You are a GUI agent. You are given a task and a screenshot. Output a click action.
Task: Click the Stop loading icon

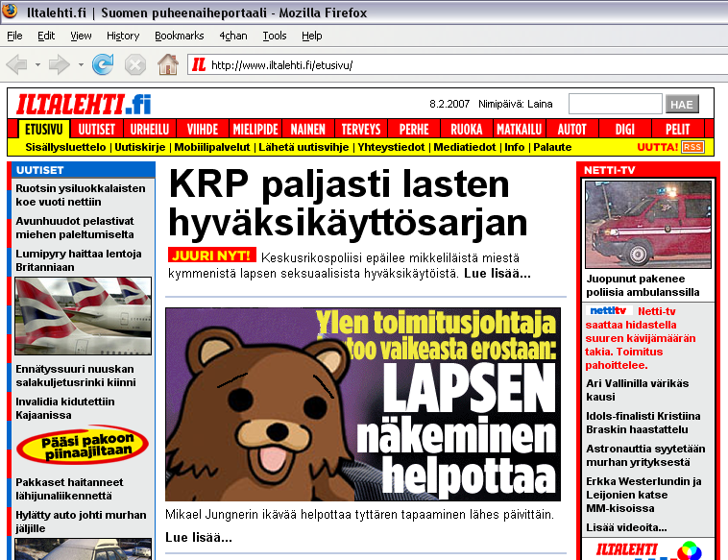(135, 65)
